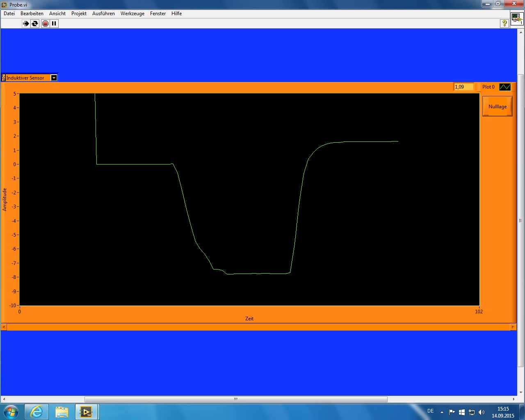Open the network tray icon

coord(472,412)
